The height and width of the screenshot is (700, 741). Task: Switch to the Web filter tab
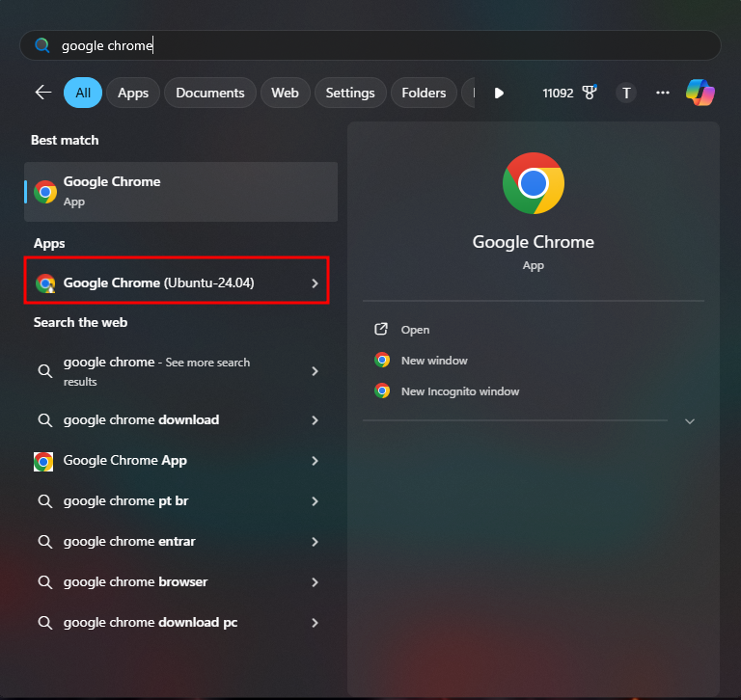click(x=285, y=93)
